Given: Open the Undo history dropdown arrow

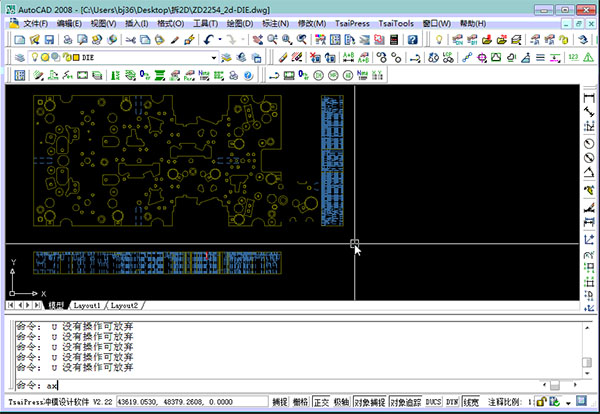Looking at the screenshot, I should point(219,39).
